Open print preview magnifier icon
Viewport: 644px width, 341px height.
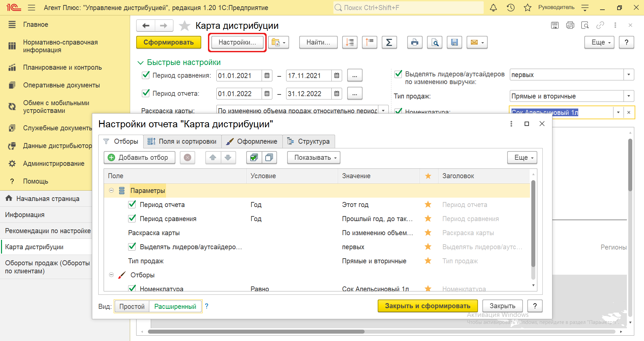tap(435, 43)
